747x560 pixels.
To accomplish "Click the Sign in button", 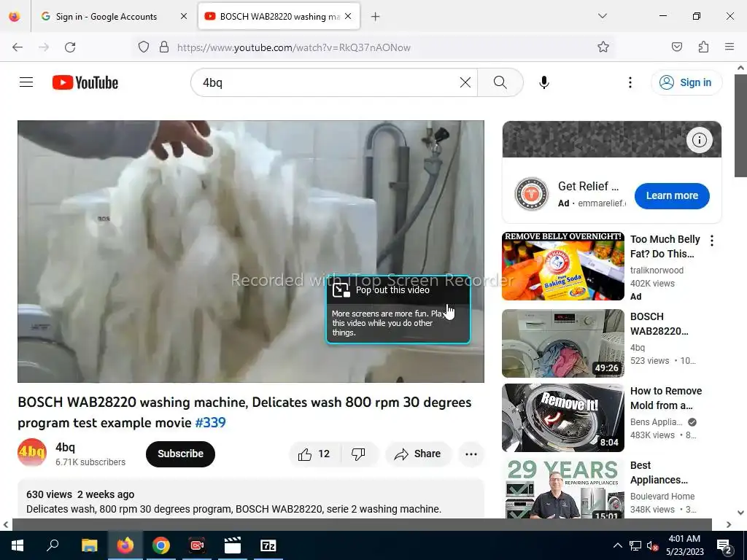I will click(686, 82).
